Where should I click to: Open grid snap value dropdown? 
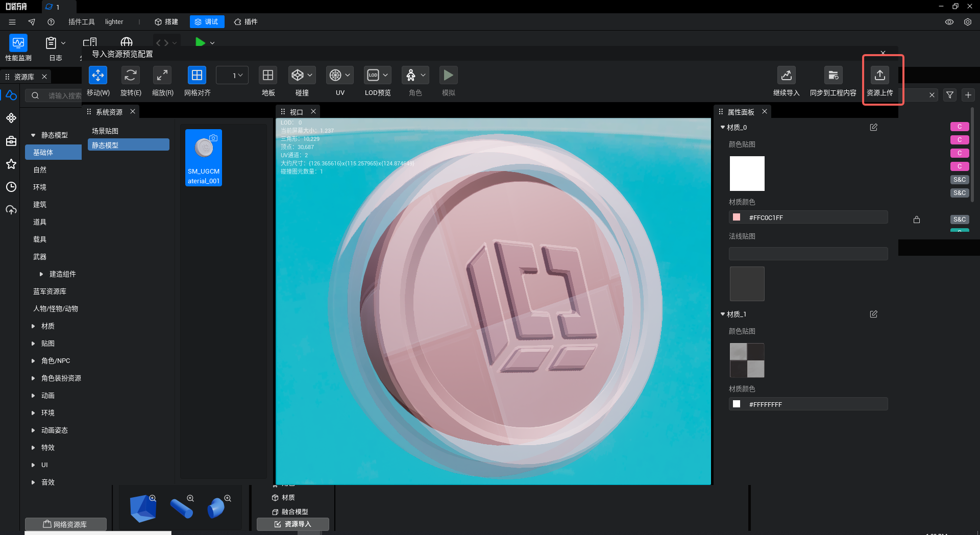pyautogui.click(x=232, y=76)
